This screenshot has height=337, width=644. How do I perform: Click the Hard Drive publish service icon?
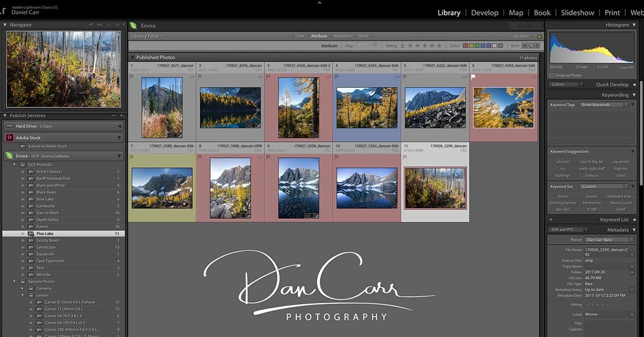coord(9,126)
